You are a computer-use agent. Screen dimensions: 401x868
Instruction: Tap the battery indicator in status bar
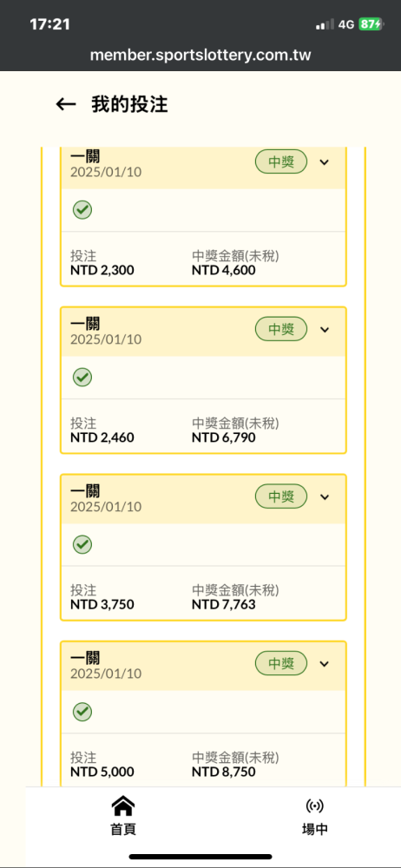pos(370,24)
